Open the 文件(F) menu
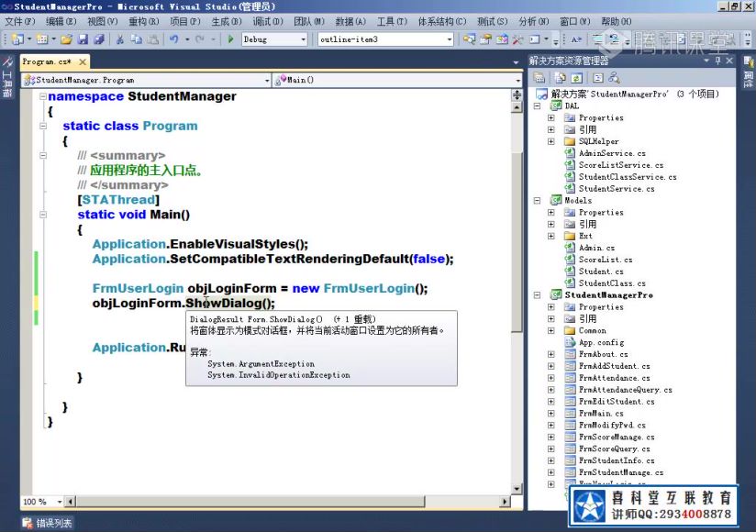756x532 pixels. pyautogui.click(x=20, y=21)
